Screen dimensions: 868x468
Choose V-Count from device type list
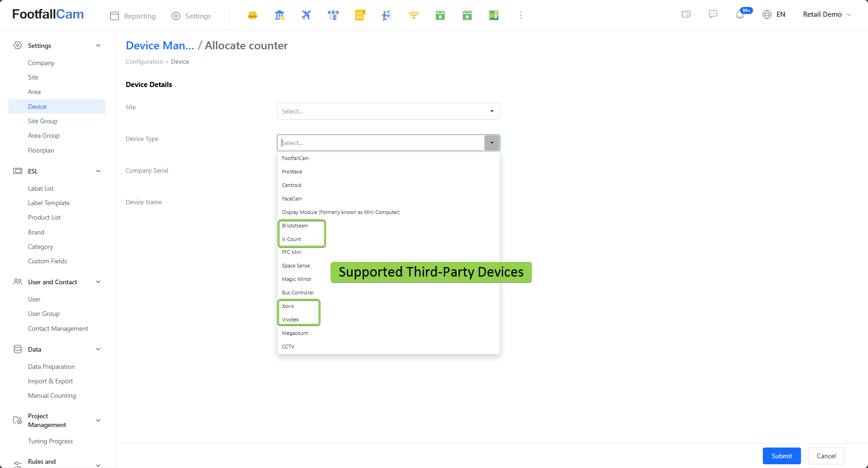click(x=388, y=239)
